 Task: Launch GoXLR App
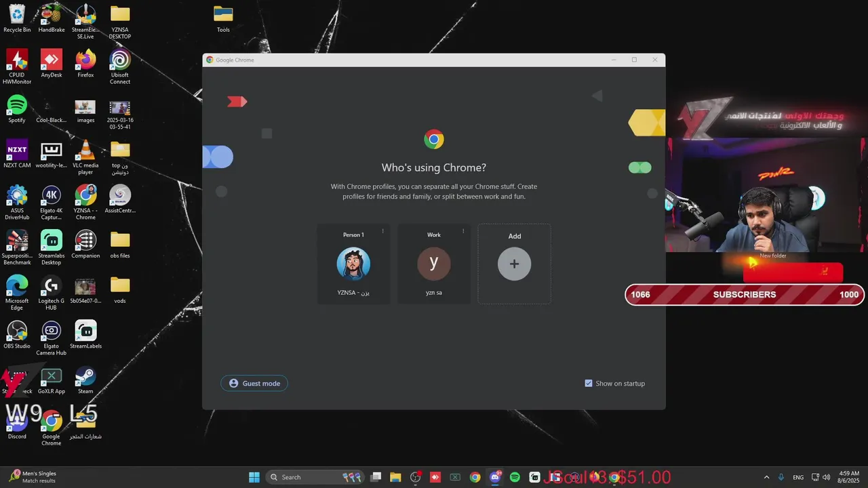[x=52, y=380]
